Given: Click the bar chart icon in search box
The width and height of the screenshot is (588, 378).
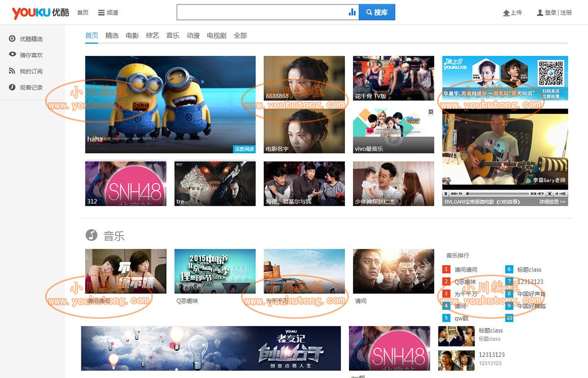Looking at the screenshot, I should 352,12.
